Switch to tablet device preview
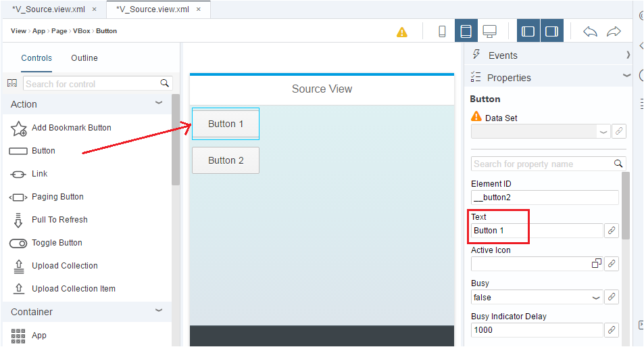This screenshot has width=644, height=347. tap(466, 31)
